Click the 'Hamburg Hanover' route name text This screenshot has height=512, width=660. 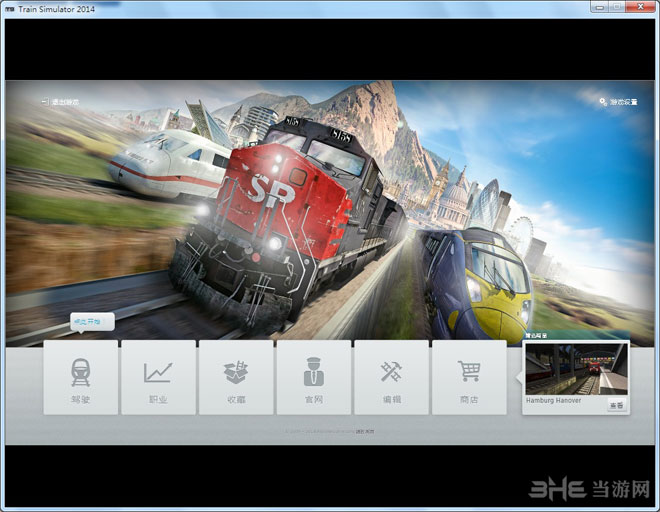553,400
